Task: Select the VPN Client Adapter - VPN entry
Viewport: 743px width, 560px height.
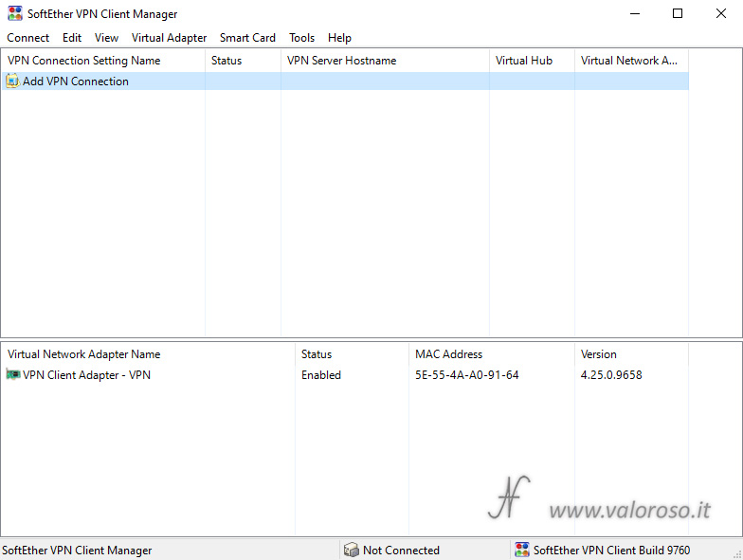Action: click(x=87, y=375)
